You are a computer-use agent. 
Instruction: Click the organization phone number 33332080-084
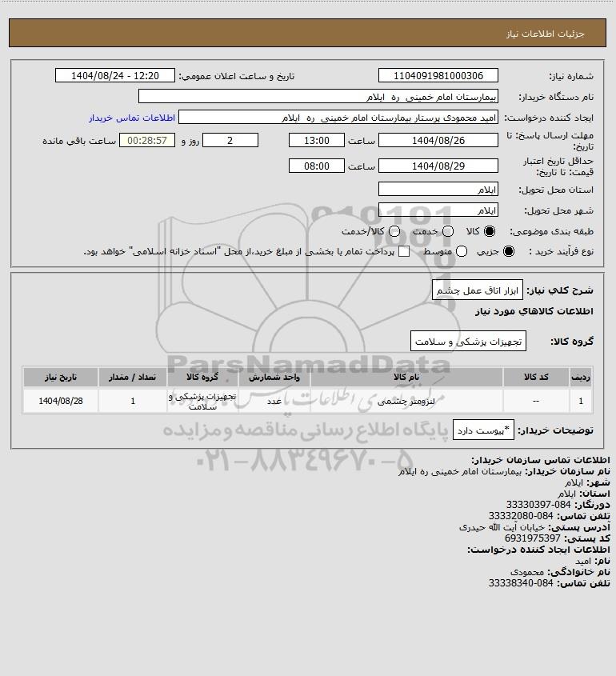pyautogui.click(x=521, y=516)
